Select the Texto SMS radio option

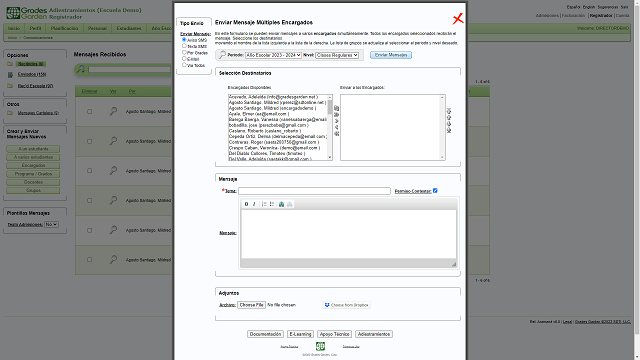pyautogui.click(x=184, y=46)
